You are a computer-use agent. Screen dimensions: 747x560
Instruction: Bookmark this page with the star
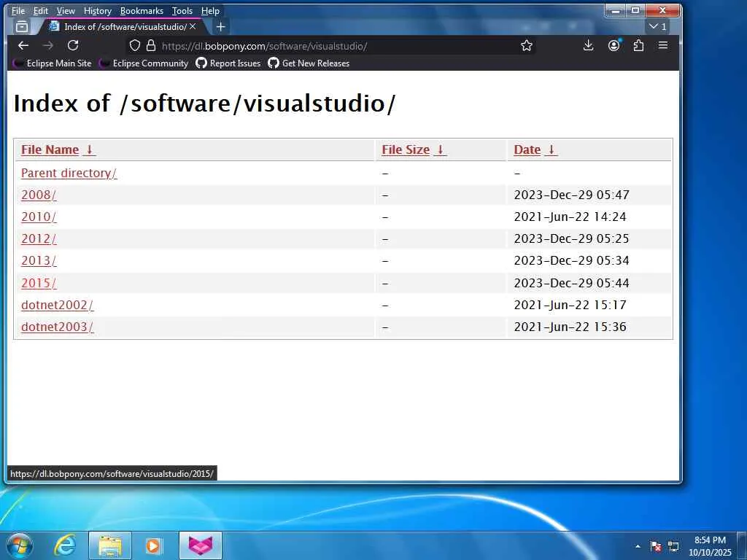tap(527, 46)
